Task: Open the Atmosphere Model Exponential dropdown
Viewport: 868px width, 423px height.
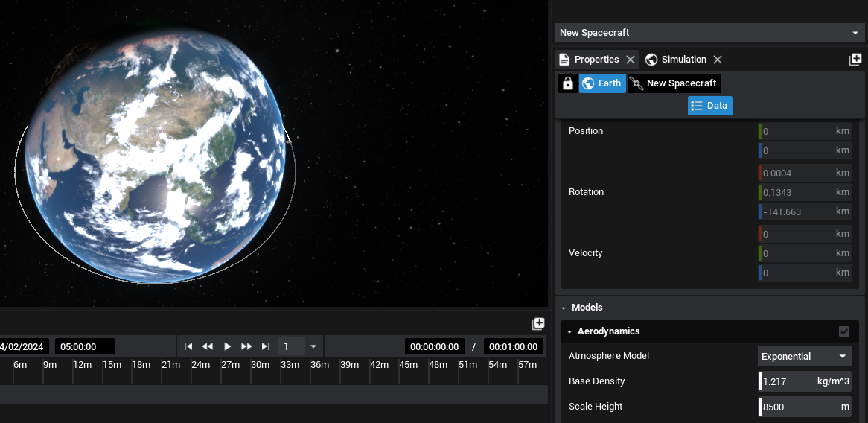Action: pos(804,356)
